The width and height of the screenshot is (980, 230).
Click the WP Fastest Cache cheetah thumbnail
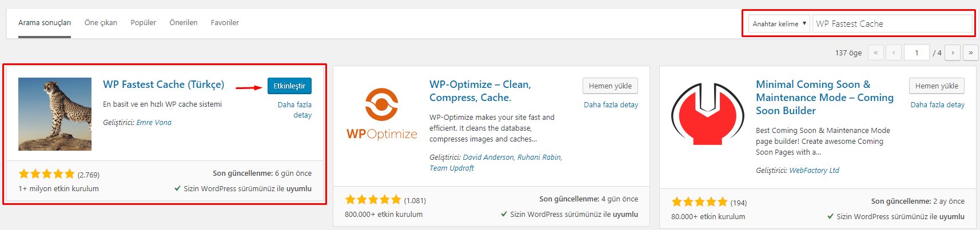click(x=55, y=114)
